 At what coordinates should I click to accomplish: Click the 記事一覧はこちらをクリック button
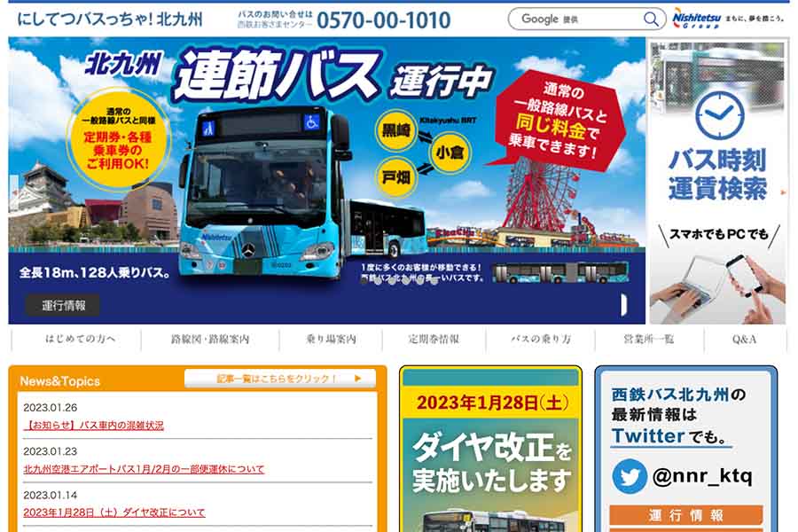pyautogui.click(x=280, y=379)
